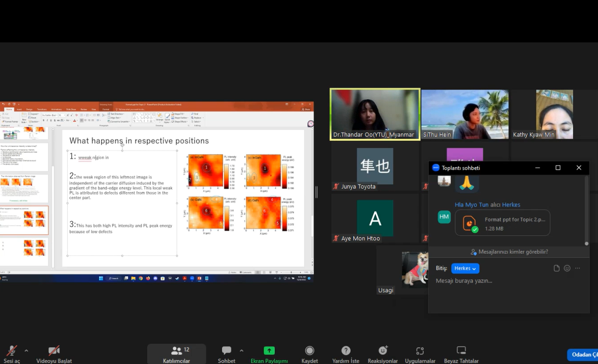This screenshot has height=364, width=598.
Task: Expand the chat options arrow beside Sohbet
Action: click(242, 350)
